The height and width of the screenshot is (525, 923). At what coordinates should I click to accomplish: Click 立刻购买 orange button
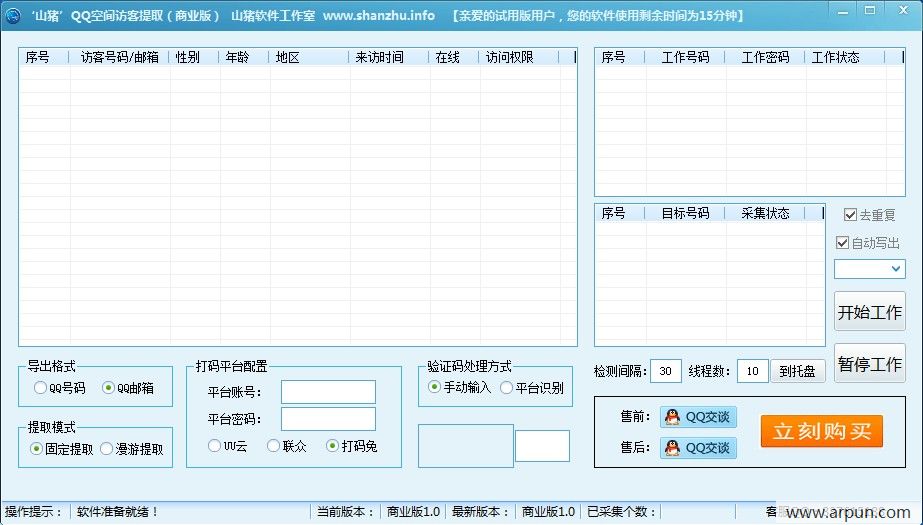pos(822,431)
